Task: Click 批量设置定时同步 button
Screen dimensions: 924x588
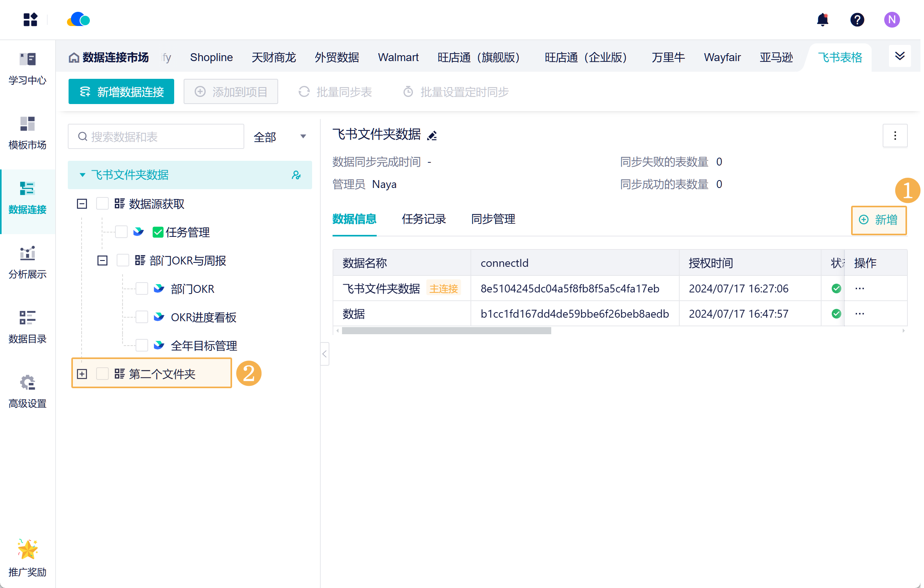Action: click(x=456, y=92)
